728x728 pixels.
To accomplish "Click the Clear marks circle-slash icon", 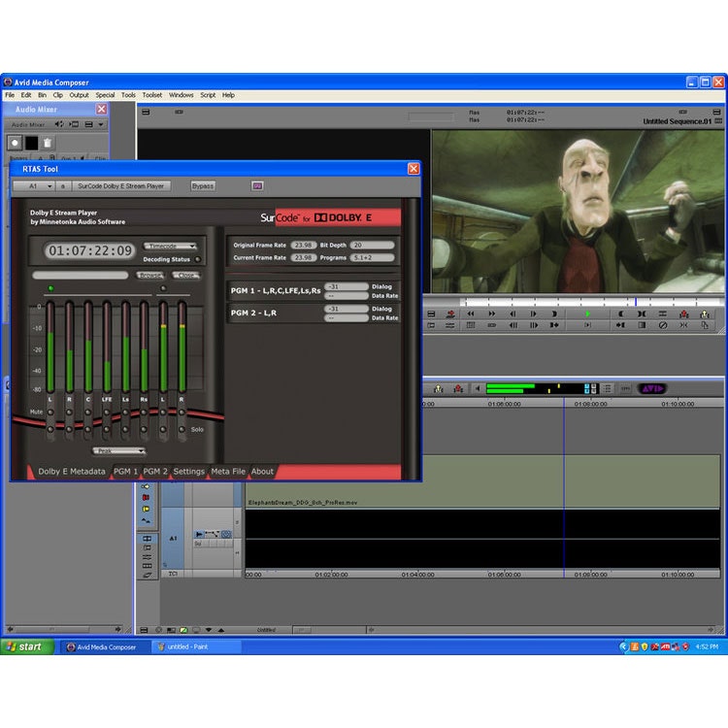I will coord(663,325).
